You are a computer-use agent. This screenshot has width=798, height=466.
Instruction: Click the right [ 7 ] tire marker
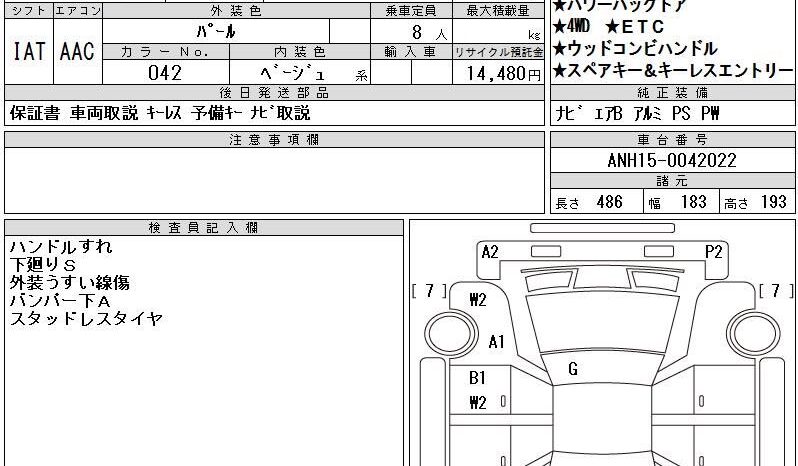tap(776, 291)
